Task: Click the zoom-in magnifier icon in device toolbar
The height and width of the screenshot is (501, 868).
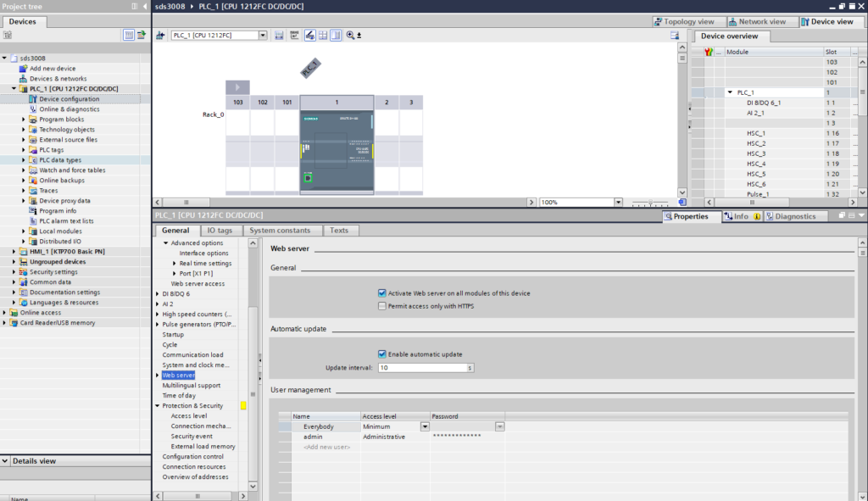Action: (350, 36)
